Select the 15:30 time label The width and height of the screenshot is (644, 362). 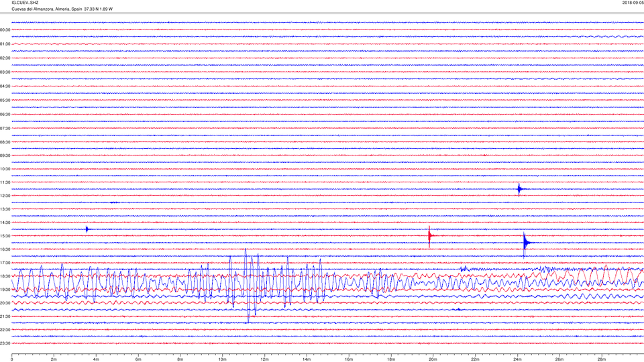coord(5,236)
